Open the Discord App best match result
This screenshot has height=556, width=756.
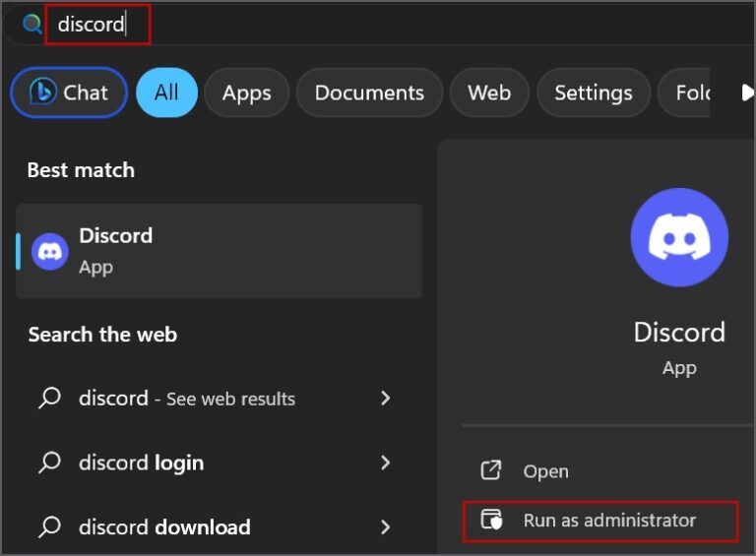(x=219, y=251)
